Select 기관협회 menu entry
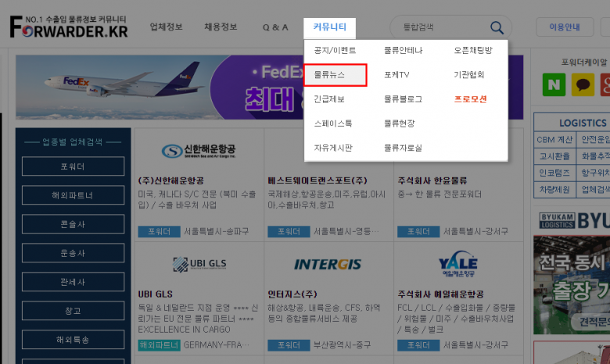Viewport: 610px width, 364px height. 469,74
